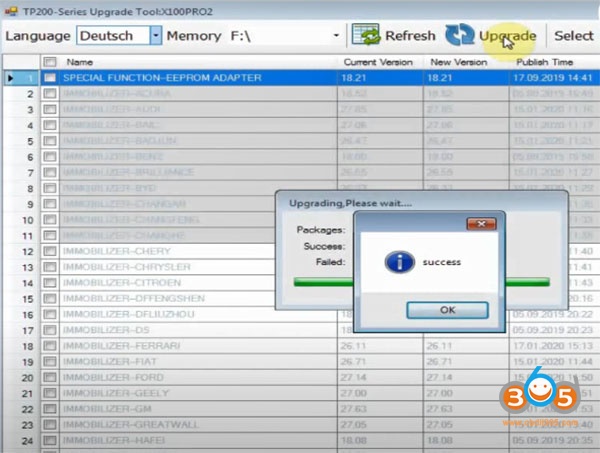Toggle checkbox for IMMOBILIZER-CHERY
Screen dimensions: 600x453
[x=50, y=251]
